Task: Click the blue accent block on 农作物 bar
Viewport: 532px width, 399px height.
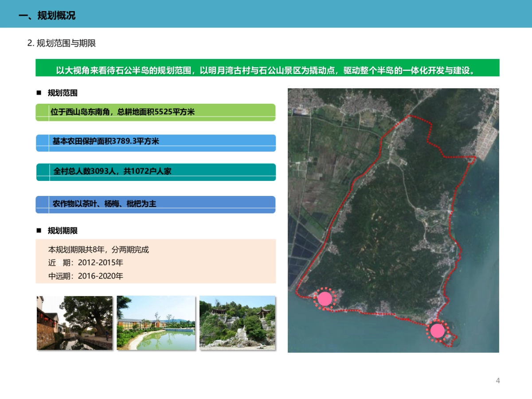Action: coord(41,204)
